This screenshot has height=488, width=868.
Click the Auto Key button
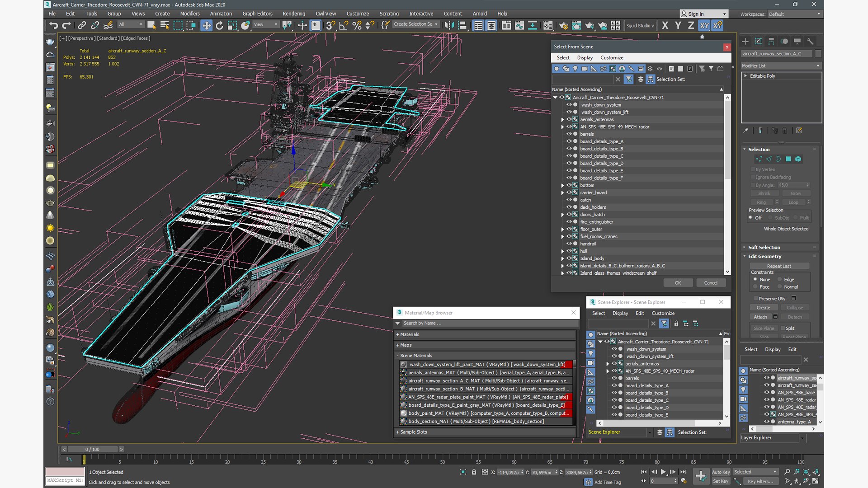pyautogui.click(x=721, y=472)
